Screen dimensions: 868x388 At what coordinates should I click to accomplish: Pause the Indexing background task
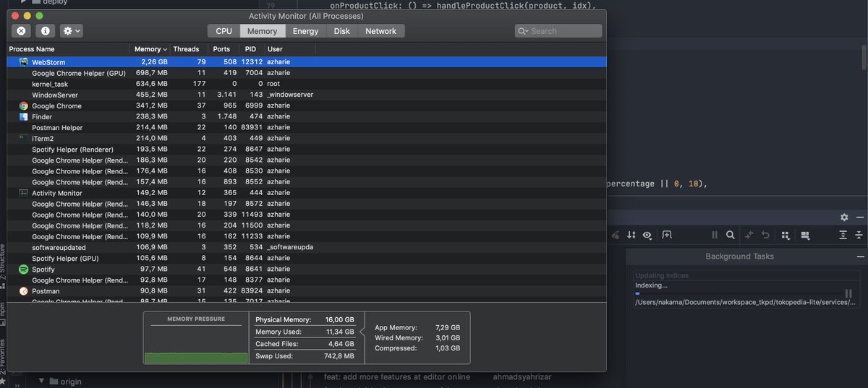(x=849, y=293)
